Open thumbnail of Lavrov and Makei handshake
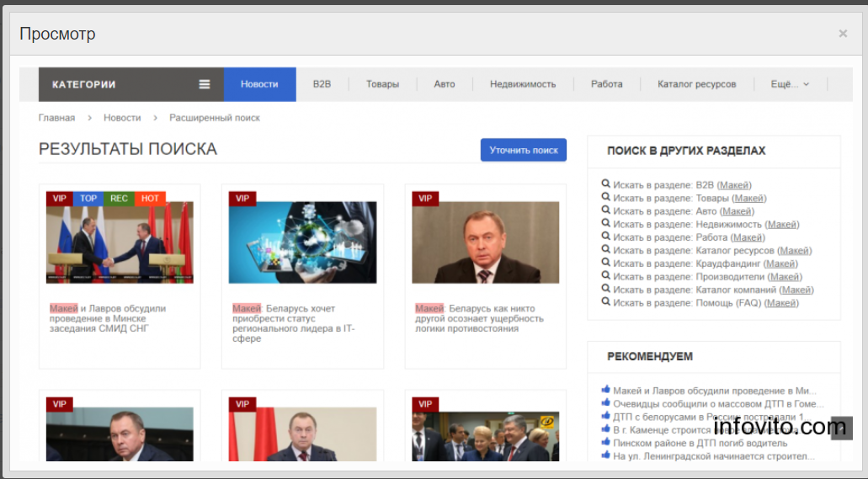Screen dimensions: 868x479 coord(120,242)
